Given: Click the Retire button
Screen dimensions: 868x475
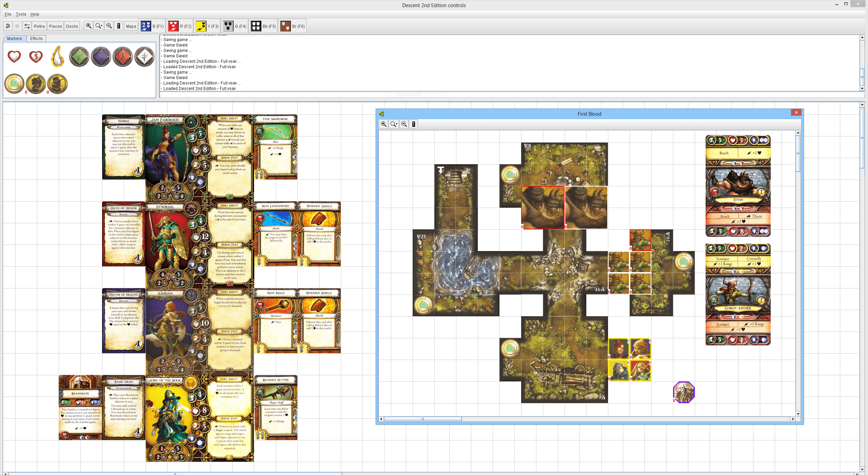Looking at the screenshot, I should pos(39,26).
